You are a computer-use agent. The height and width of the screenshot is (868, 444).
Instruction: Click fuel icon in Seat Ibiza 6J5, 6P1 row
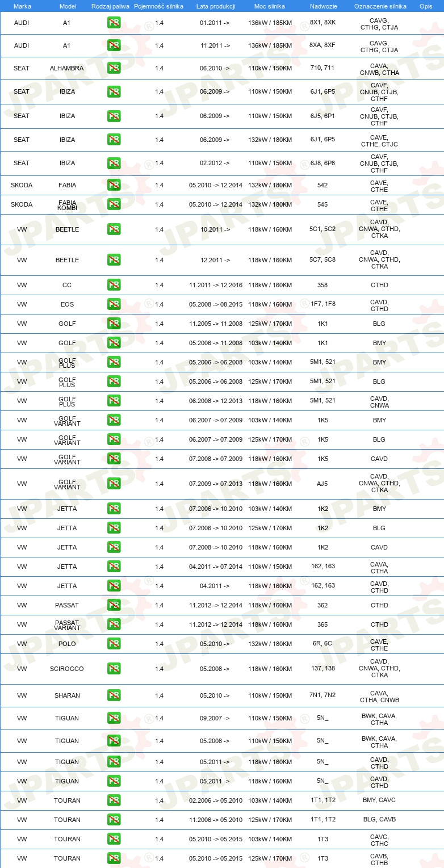(114, 116)
